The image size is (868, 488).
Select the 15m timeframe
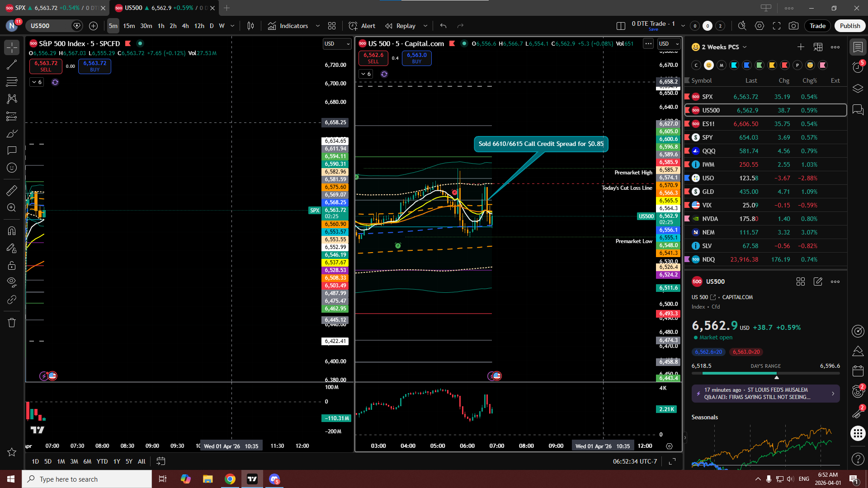[129, 26]
